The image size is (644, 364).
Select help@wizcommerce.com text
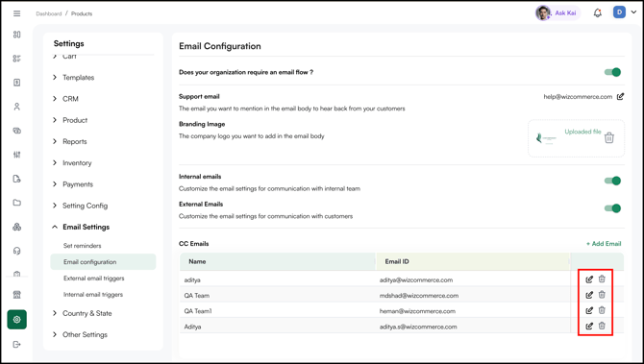578,97
